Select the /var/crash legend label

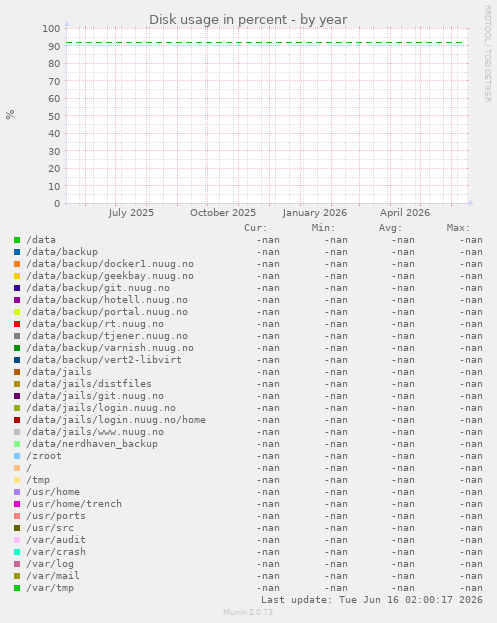click(56, 552)
